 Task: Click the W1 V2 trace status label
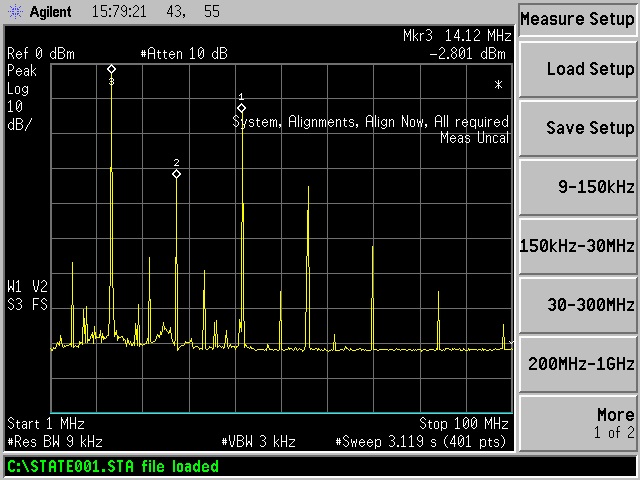click(27, 287)
